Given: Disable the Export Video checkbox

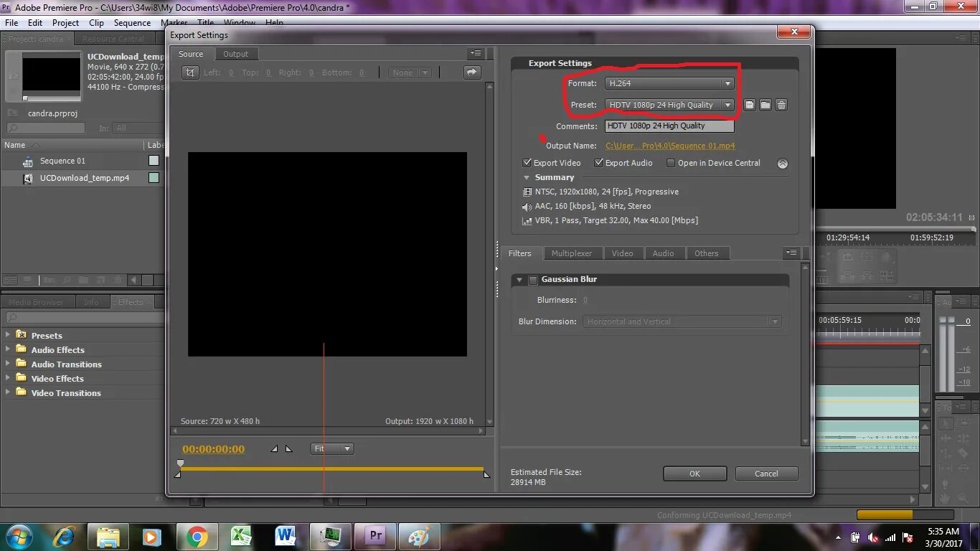Looking at the screenshot, I should (x=527, y=163).
